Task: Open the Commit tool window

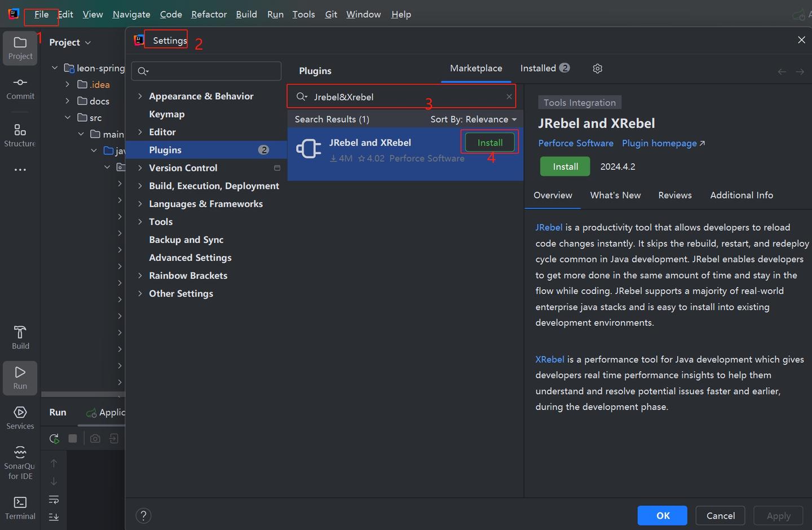Action: [20, 88]
